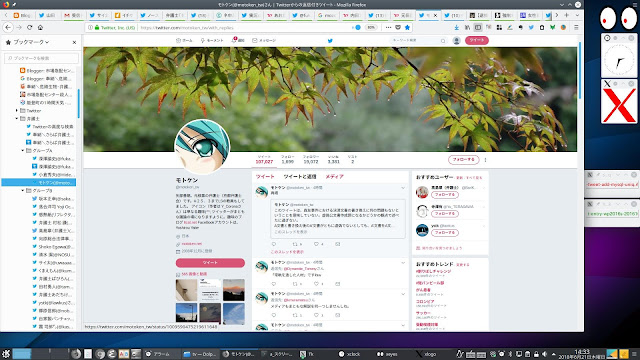Open the bookmarks sidebar header dropdown

(28, 42)
